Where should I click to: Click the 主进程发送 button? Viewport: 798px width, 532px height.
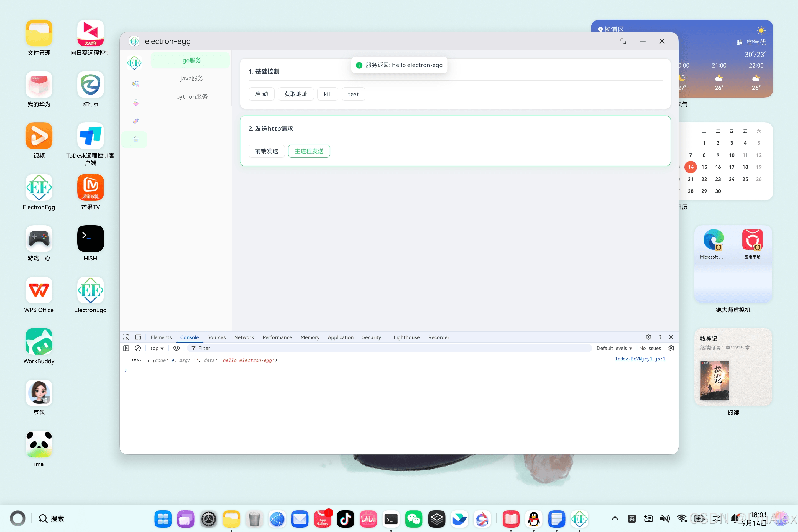click(x=309, y=151)
